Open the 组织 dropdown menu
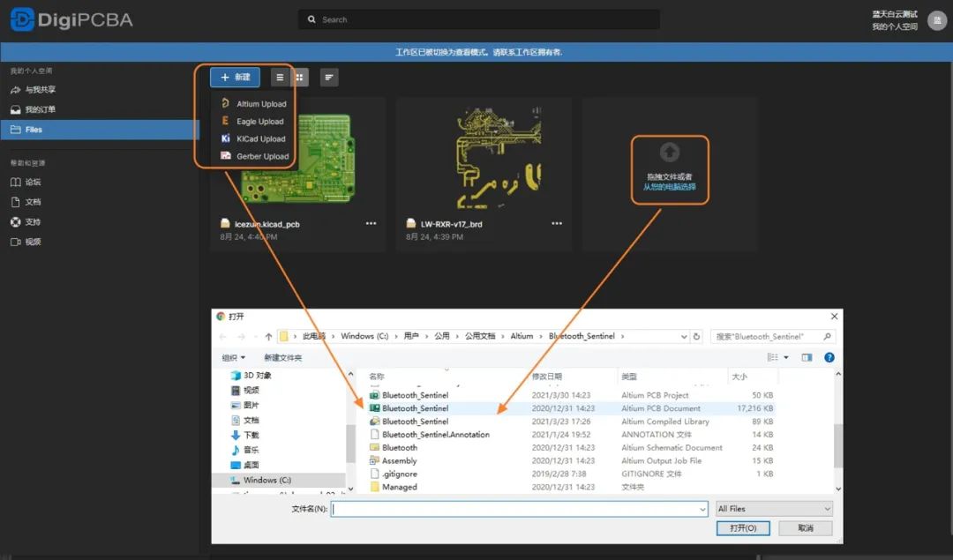 233,358
